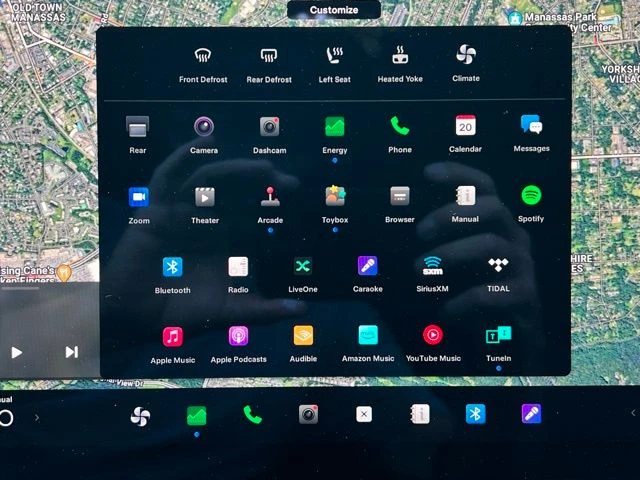Launch the Camera app
The image size is (640, 480).
pyautogui.click(x=204, y=135)
